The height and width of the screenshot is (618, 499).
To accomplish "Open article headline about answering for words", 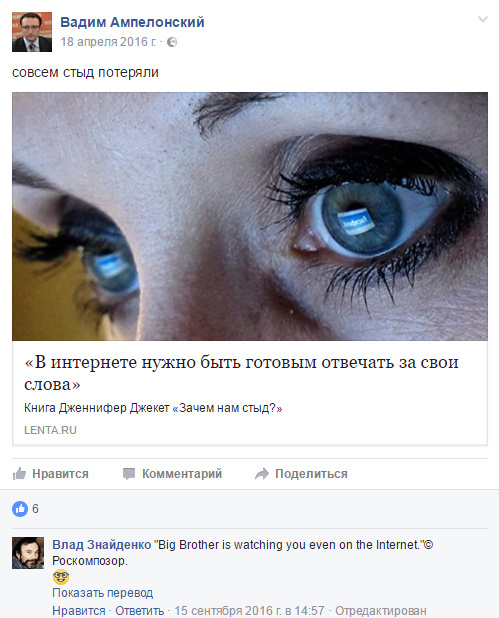I will pyautogui.click(x=241, y=372).
